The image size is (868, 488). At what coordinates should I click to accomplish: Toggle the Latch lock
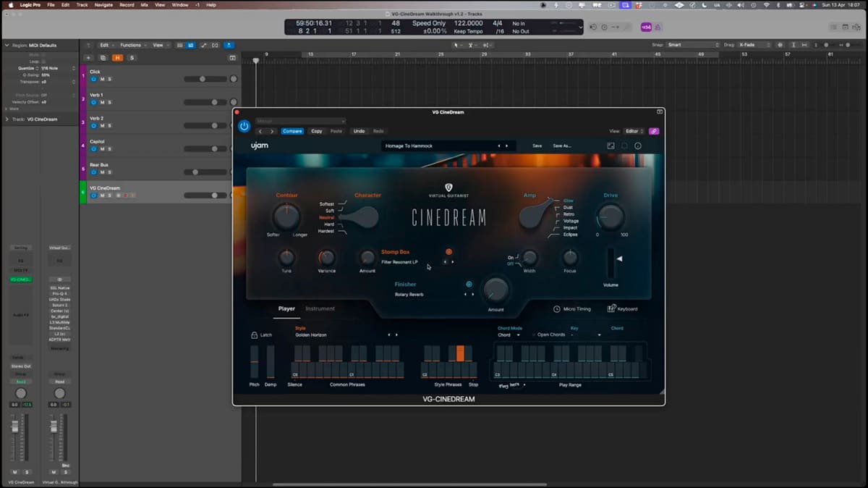pyautogui.click(x=255, y=335)
